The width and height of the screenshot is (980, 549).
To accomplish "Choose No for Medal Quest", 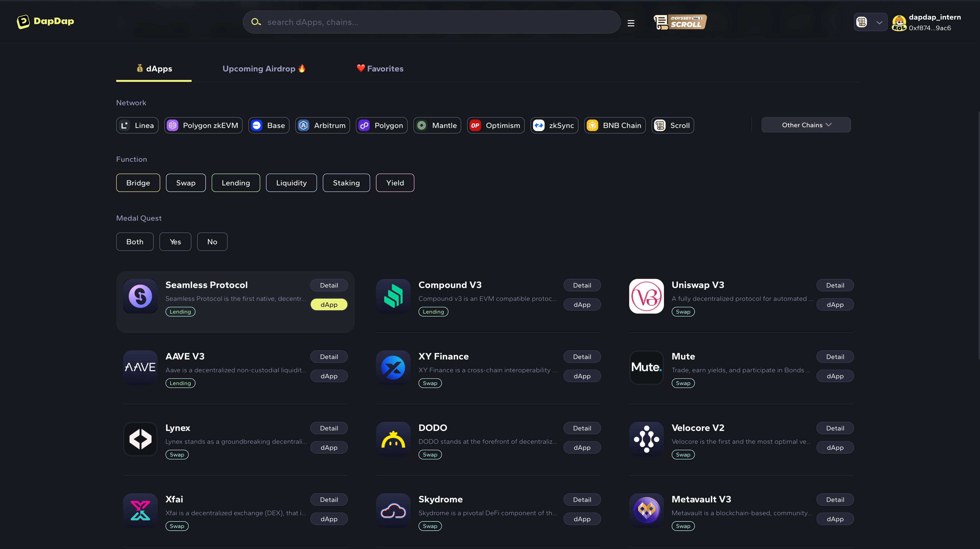I will tap(212, 242).
